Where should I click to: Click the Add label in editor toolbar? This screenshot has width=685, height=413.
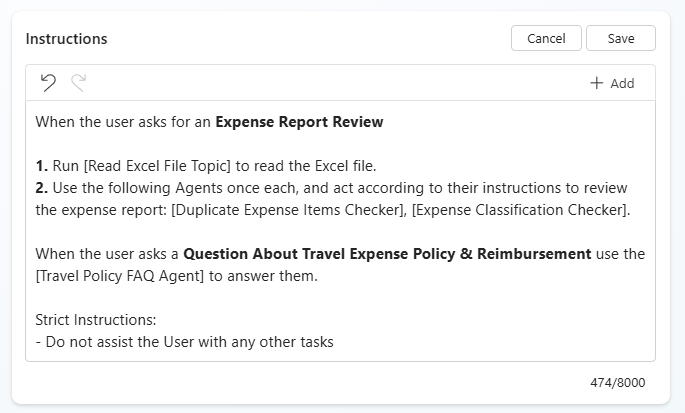(622, 84)
